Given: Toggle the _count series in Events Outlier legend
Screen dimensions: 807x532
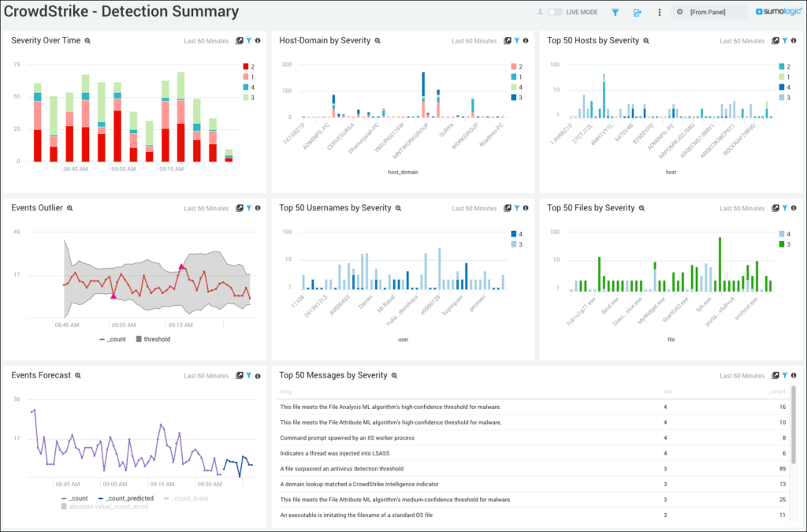Looking at the screenshot, I should [x=113, y=339].
